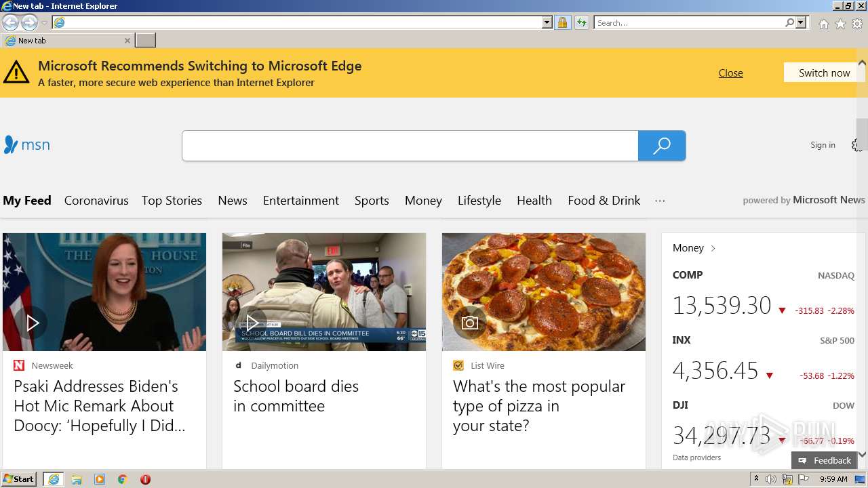The width and height of the screenshot is (868, 488).
Task: Open the media player taskbar icon
Action: [100, 479]
